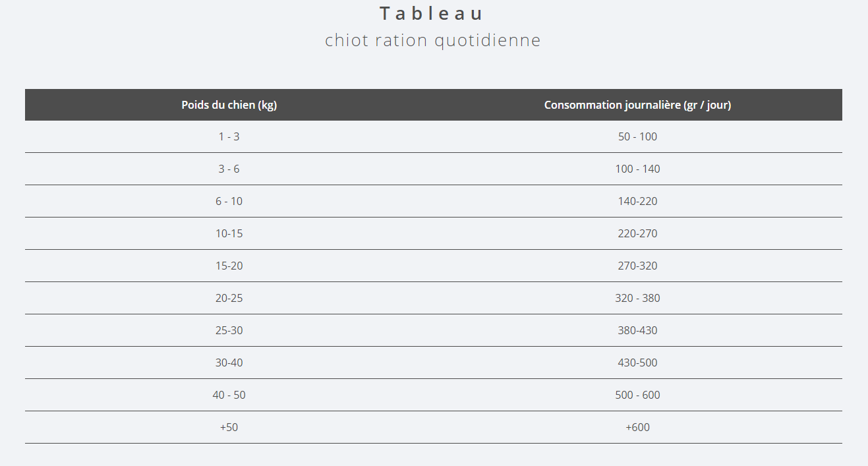Select the '320 - 380' consumption value

click(638, 298)
